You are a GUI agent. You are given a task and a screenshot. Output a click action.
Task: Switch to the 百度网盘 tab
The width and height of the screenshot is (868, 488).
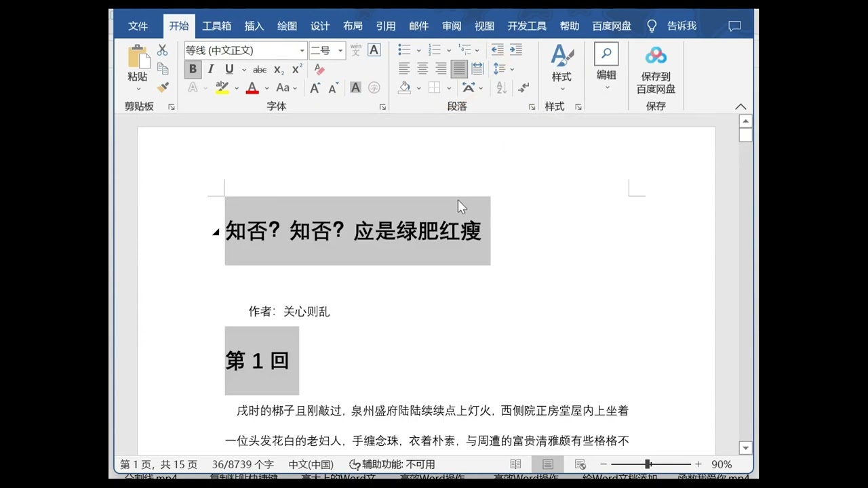612,26
